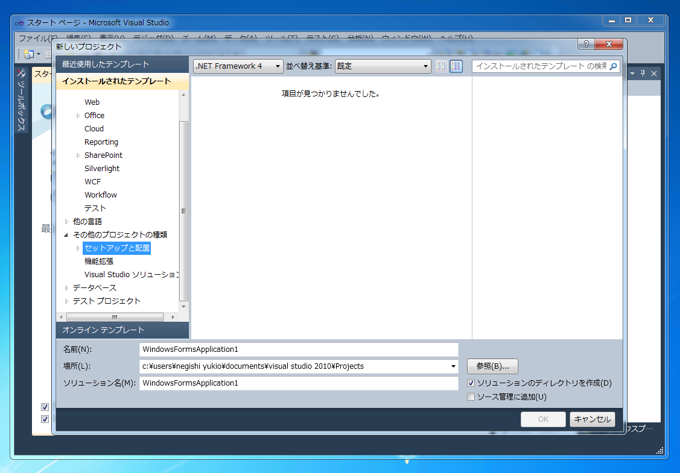
Task: Minimize the Visual Studio main window
Action: [611, 20]
